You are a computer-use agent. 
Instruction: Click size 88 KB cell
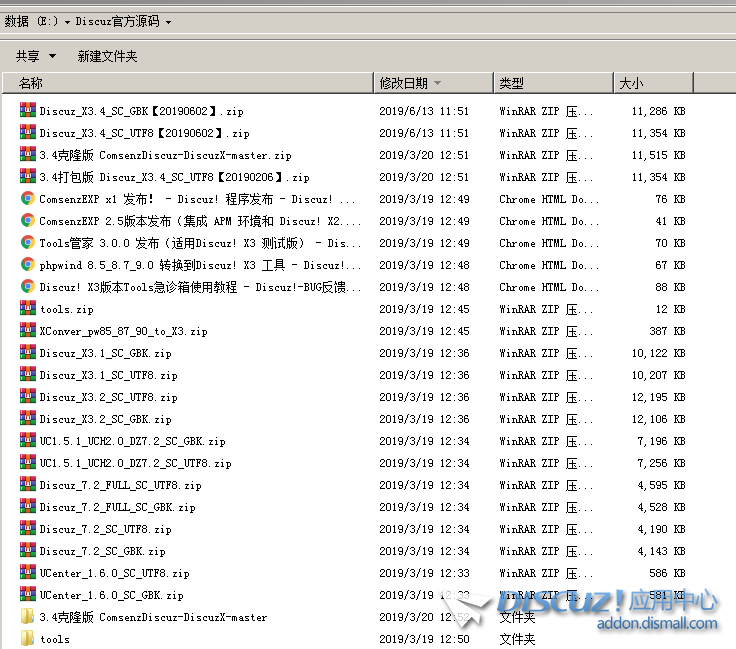coord(670,287)
